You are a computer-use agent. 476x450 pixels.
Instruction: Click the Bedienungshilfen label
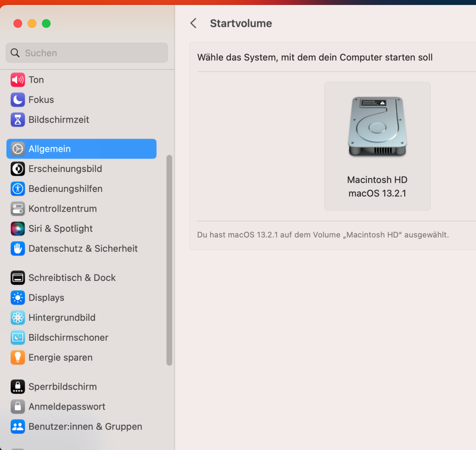tap(65, 189)
